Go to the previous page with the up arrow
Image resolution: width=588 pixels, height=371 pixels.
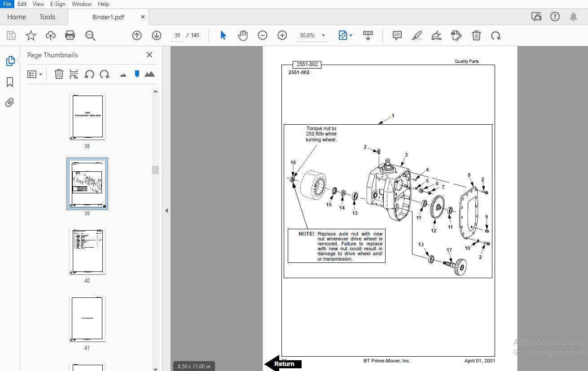[137, 35]
